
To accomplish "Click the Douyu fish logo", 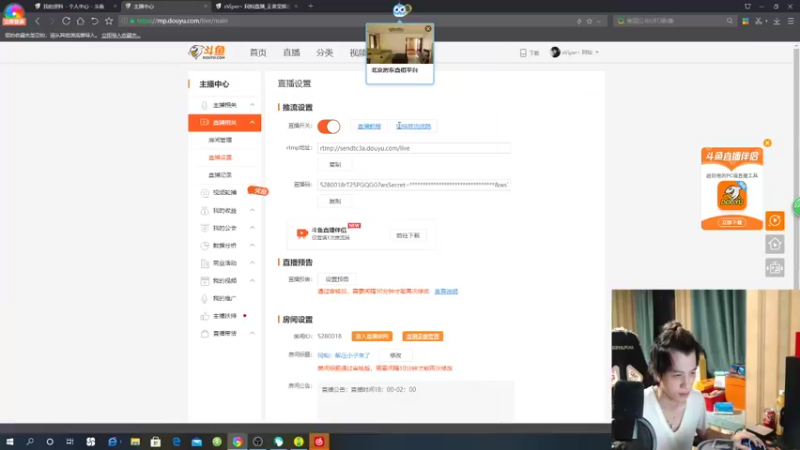I will (x=207, y=52).
